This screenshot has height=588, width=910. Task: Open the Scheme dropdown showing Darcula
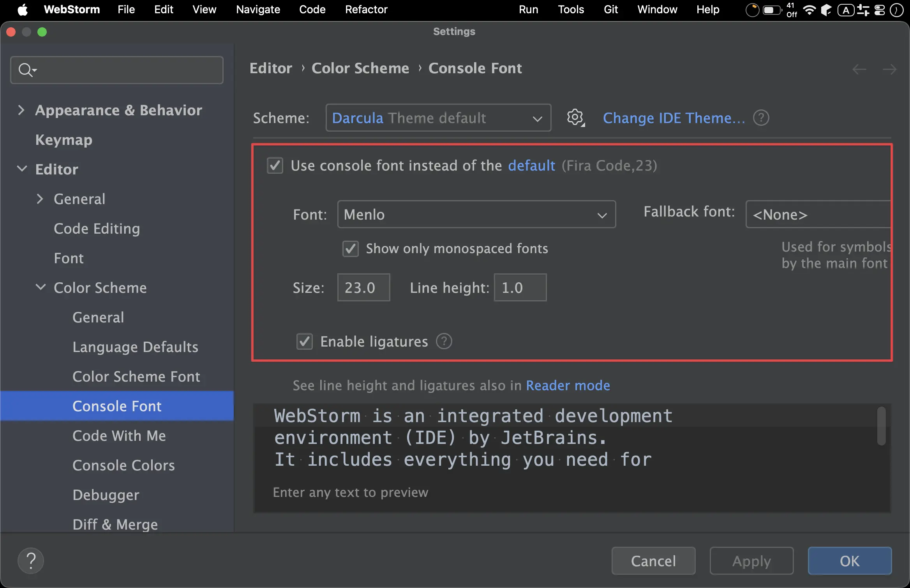(x=438, y=118)
